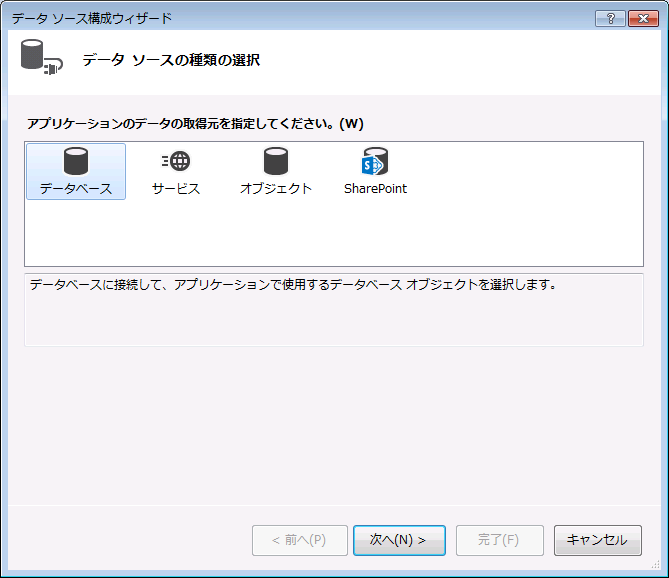
Task: Open help with the question mark button
Action: [x=611, y=18]
